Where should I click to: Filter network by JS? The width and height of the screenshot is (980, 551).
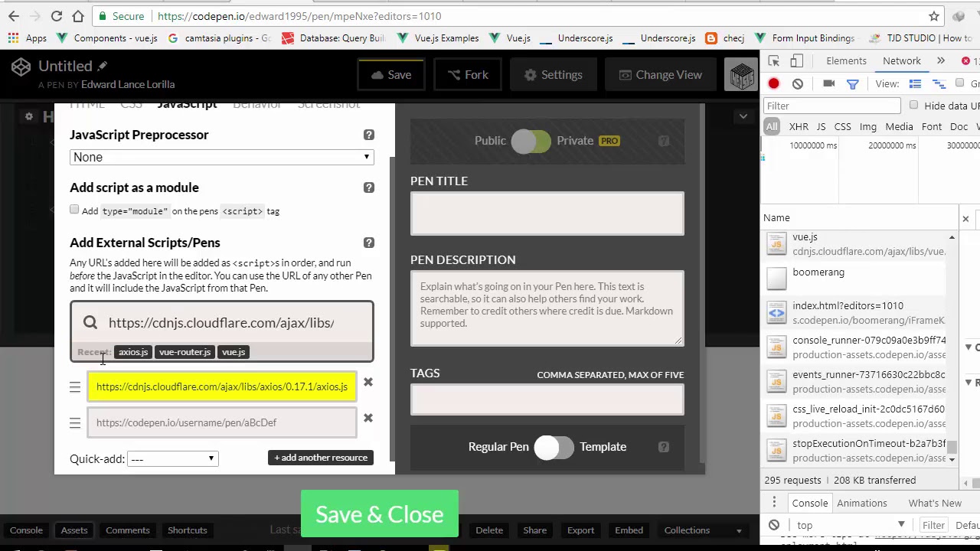click(821, 127)
